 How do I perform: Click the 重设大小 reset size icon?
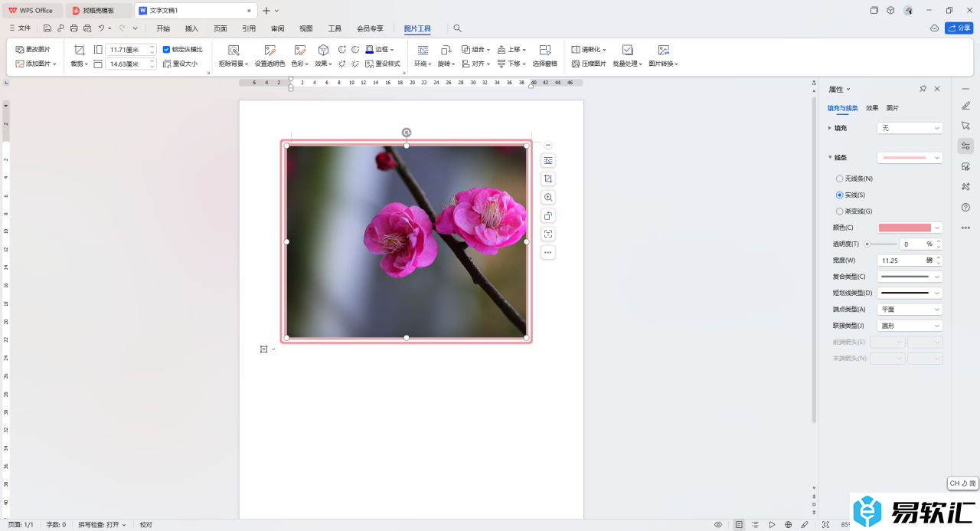[x=167, y=64]
